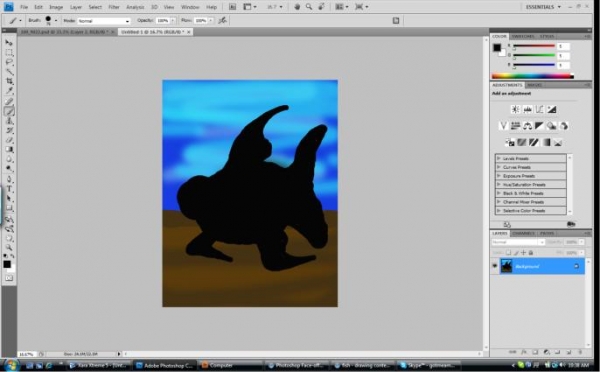The image size is (600, 372).
Task: Click create new layer button in Layers
Action: click(x=569, y=352)
